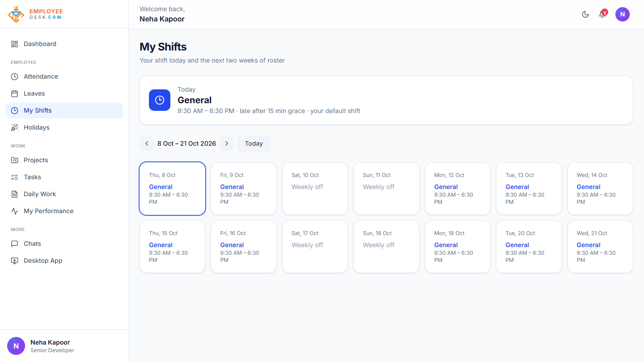Image resolution: width=644 pixels, height=362 pixels.
Task: Open the Wed, 21 Oct shift card
Action: click(x=600, y=247)
